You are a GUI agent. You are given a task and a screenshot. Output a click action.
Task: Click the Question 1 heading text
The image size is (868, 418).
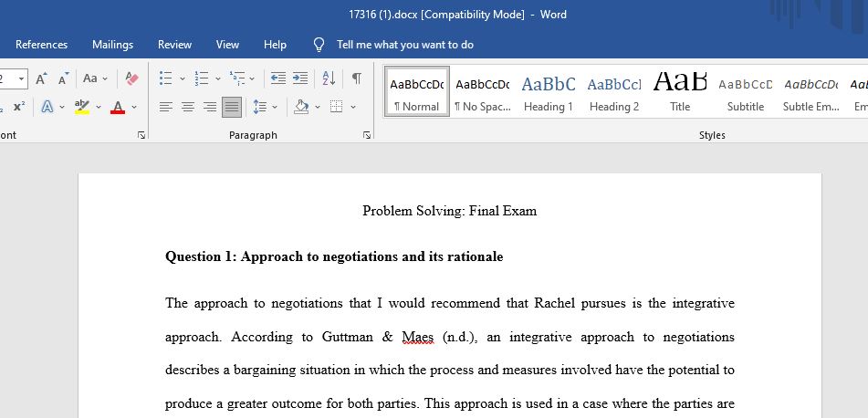click(x=334, y=256)
